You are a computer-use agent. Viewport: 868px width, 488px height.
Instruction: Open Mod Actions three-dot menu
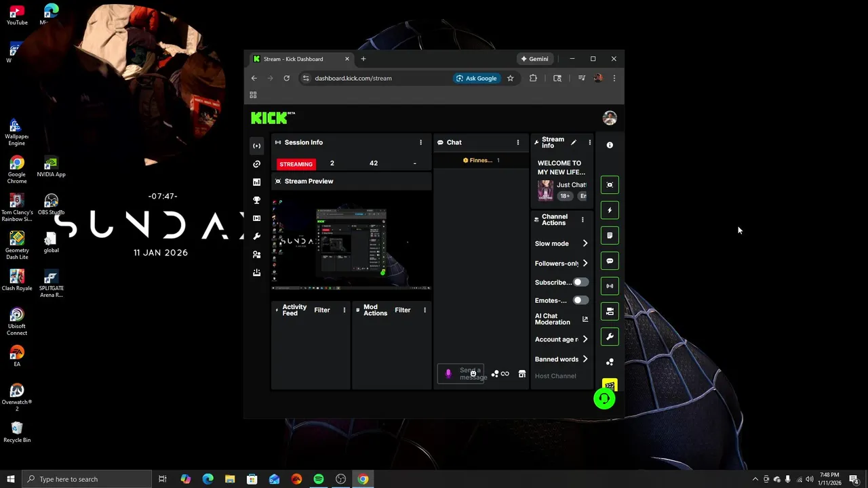coord(425,310)
